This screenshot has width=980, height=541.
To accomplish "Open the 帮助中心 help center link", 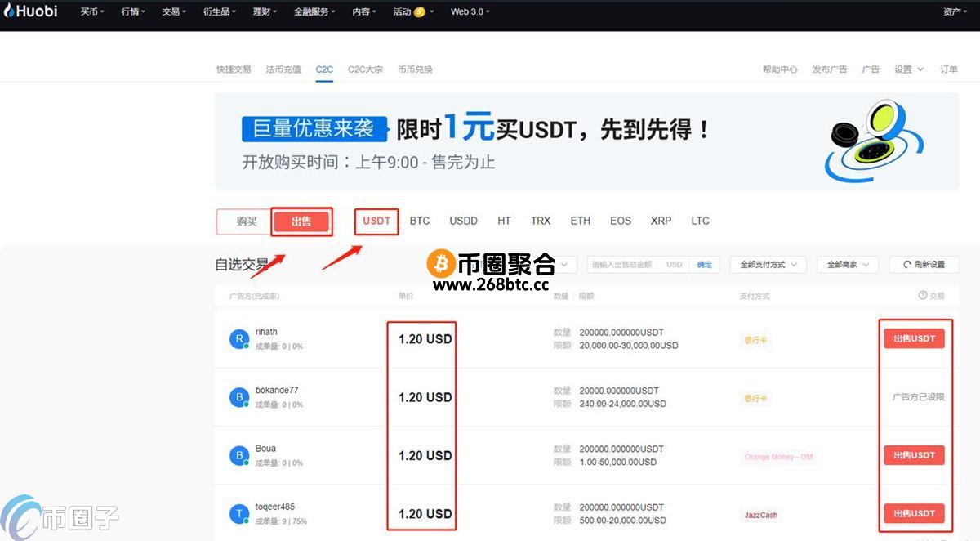I will pos(780,69).
